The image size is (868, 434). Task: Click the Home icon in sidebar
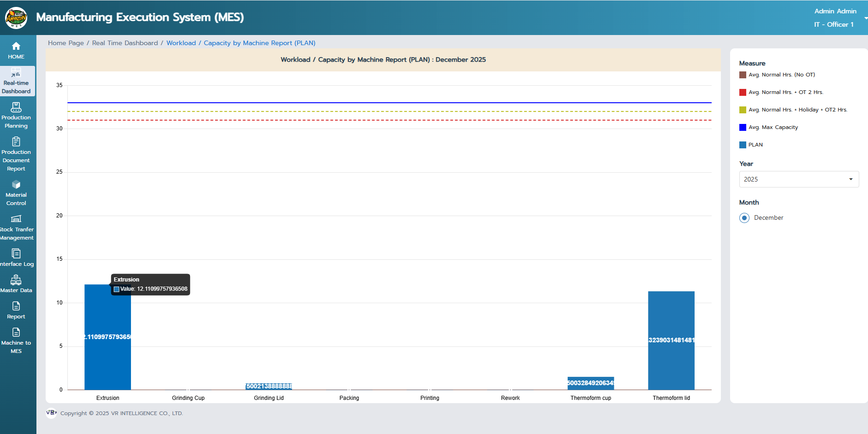(x=16, y=46)
